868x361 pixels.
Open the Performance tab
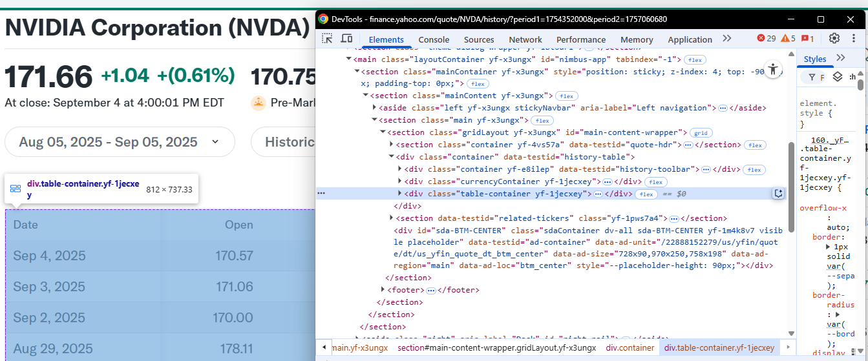581,39
